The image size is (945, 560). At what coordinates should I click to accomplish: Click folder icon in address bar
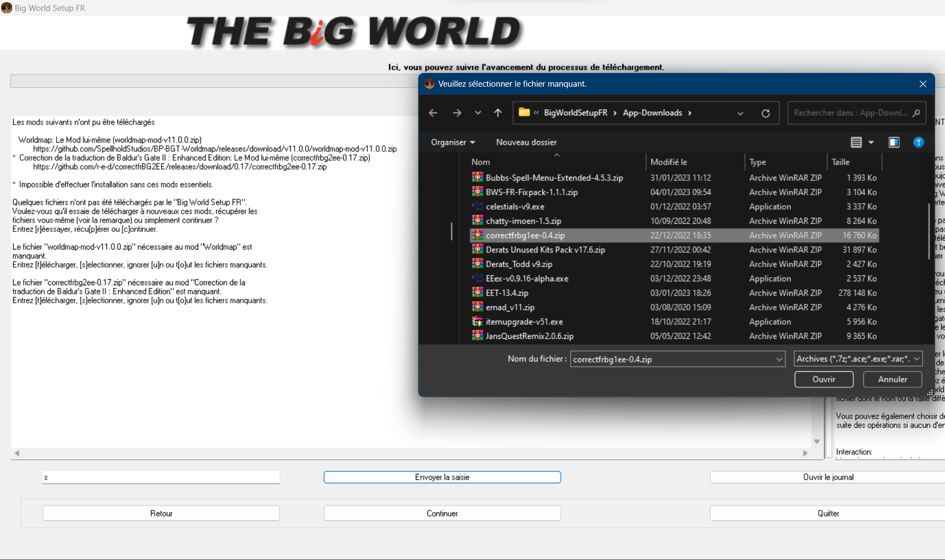click(x=524, y=112)
